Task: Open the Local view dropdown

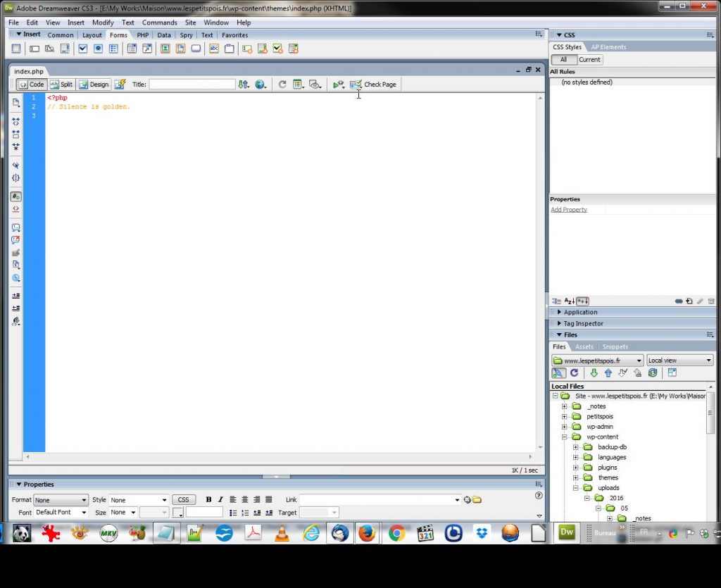Action: [x=679, y=361]
